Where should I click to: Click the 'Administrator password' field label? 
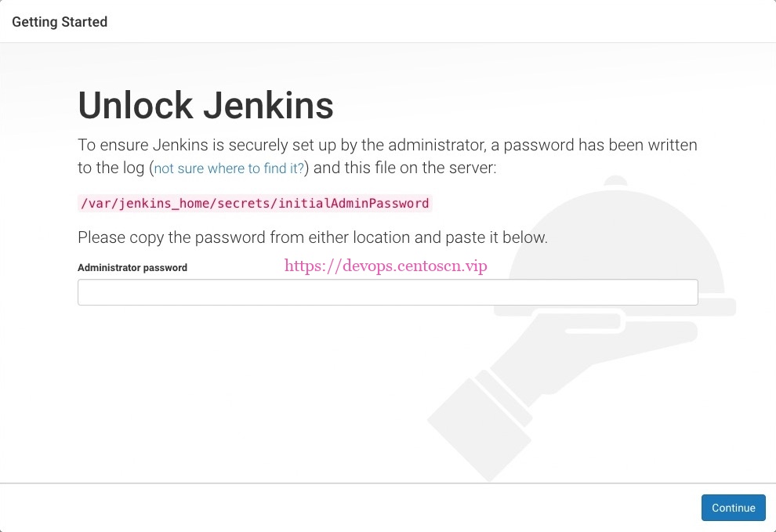[132, 267]
